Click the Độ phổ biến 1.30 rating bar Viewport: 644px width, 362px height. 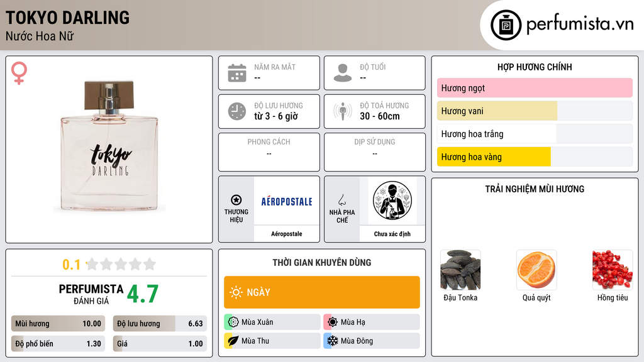pos(58,344)
